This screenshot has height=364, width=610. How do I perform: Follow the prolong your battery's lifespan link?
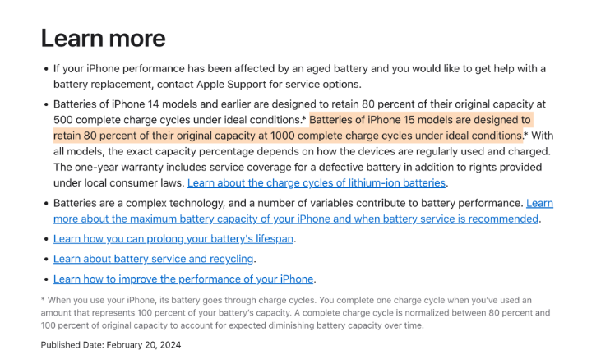click(x=174, y=239)
